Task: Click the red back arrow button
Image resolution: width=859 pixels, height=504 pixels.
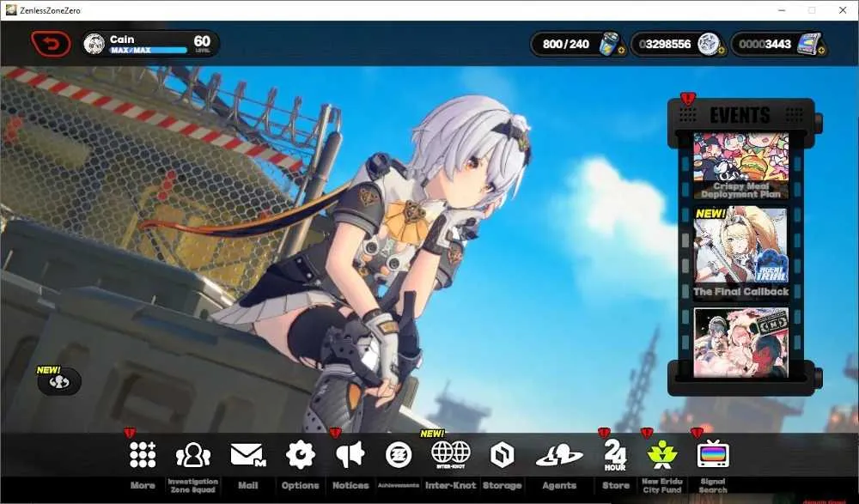Action: [51, 44]
